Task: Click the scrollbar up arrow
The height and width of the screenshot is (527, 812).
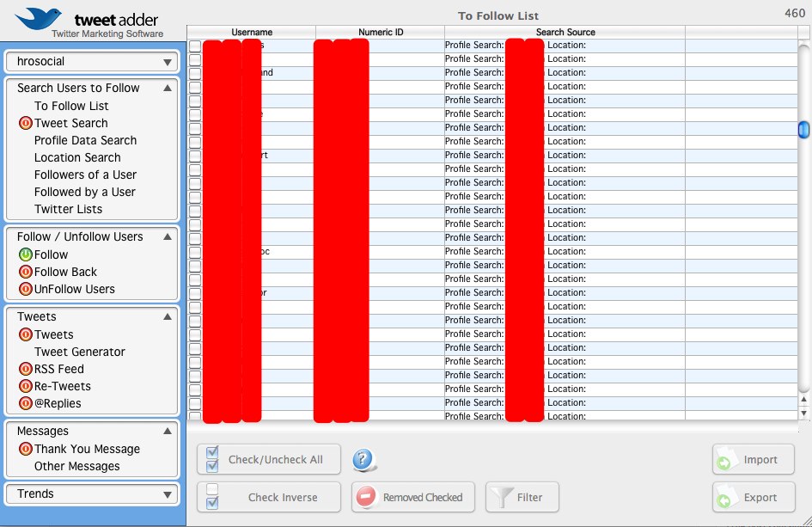Action: tap(803, 400)
